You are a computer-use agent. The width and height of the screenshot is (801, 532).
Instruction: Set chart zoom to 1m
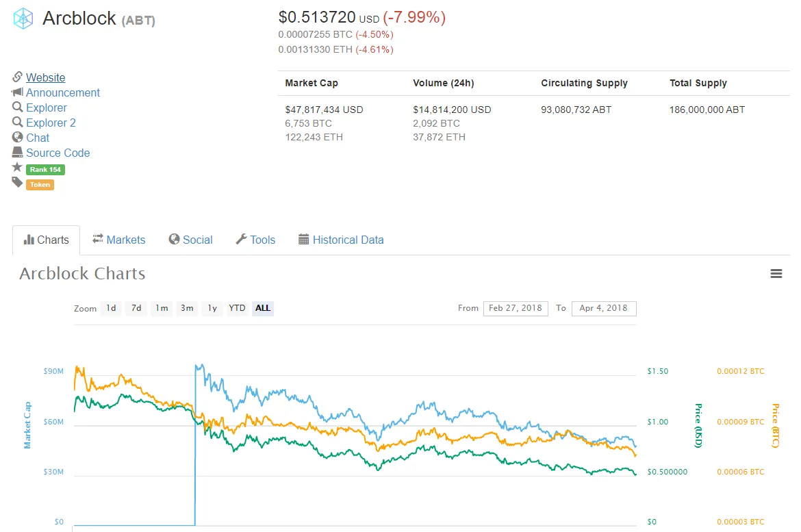click(162, 308)
